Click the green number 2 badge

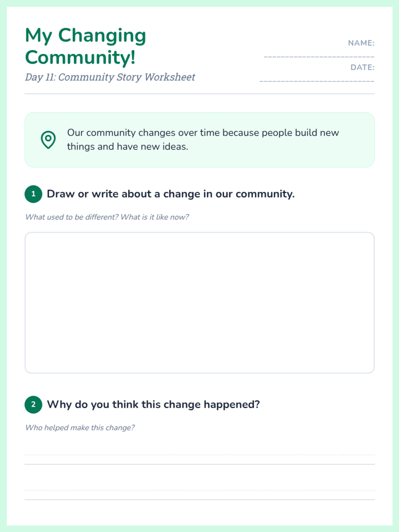[33, 404]
